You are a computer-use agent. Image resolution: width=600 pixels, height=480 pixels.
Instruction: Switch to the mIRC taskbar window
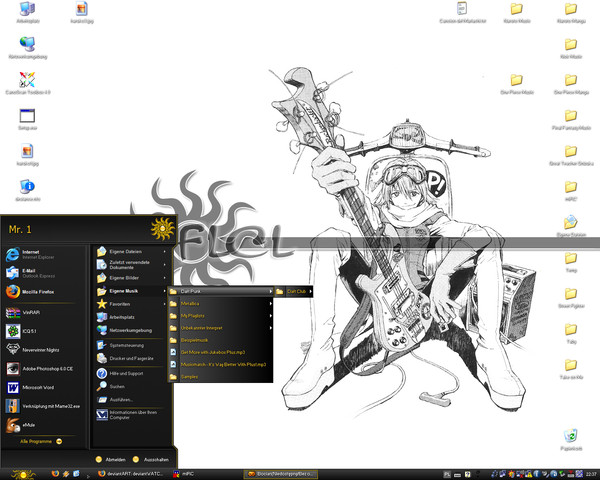click(x=184, y=474)
